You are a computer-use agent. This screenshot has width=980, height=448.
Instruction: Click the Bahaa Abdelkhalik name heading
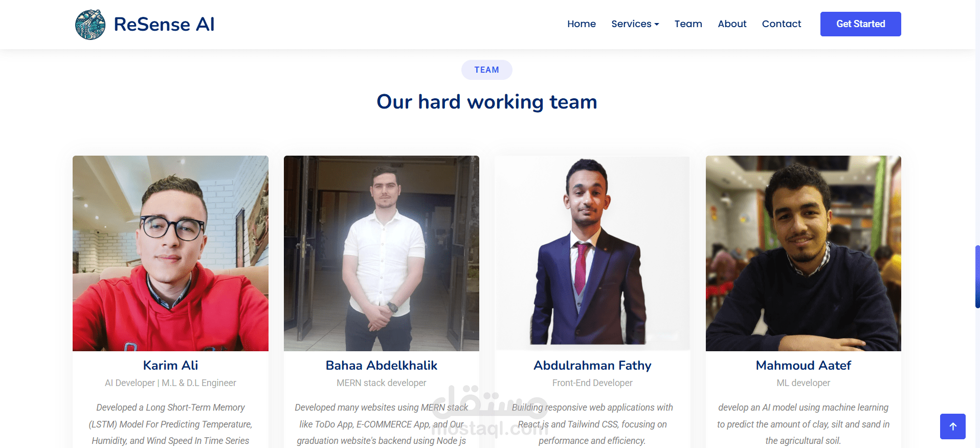pyautogui.click(x=382, y=366)
